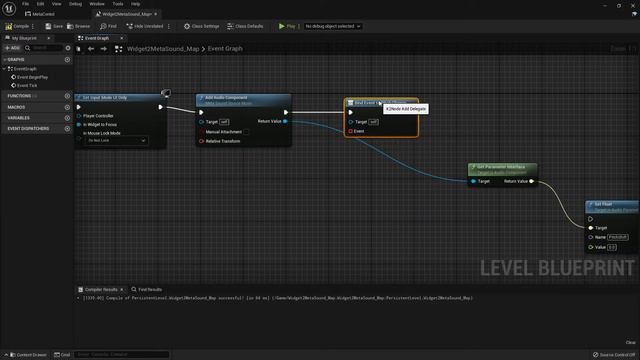Open the Window menu

pos(97,4)
